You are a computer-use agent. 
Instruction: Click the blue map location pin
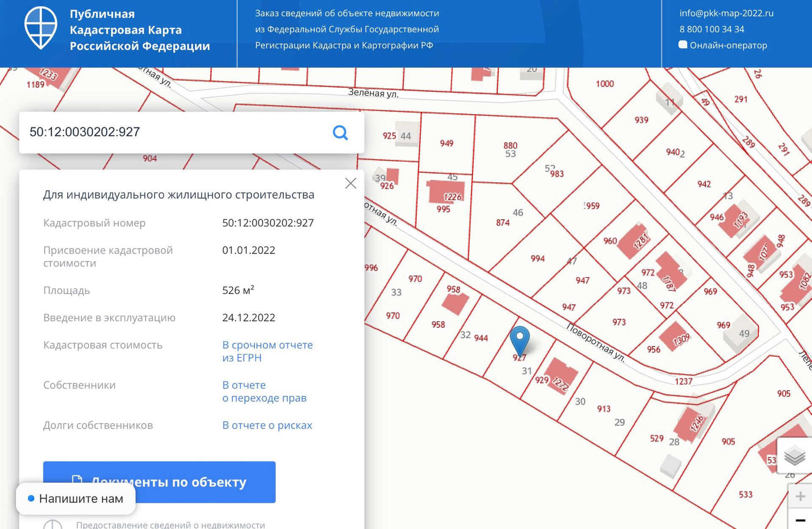(x=520, y=339)
